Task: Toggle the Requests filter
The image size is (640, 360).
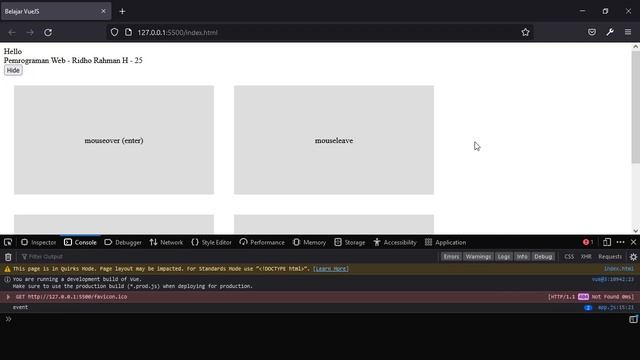Action: (610, 257)
